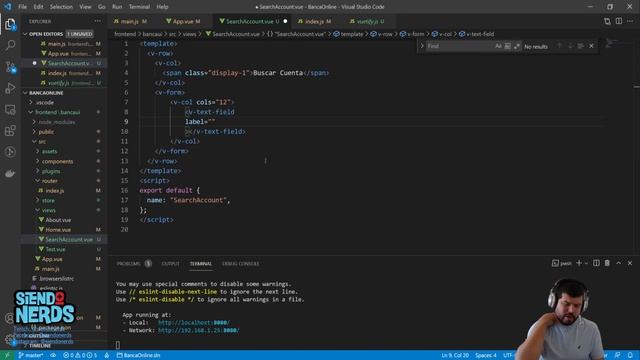Switch to the Output panel tab
640x360 pixels.
[x=170, y=264]
